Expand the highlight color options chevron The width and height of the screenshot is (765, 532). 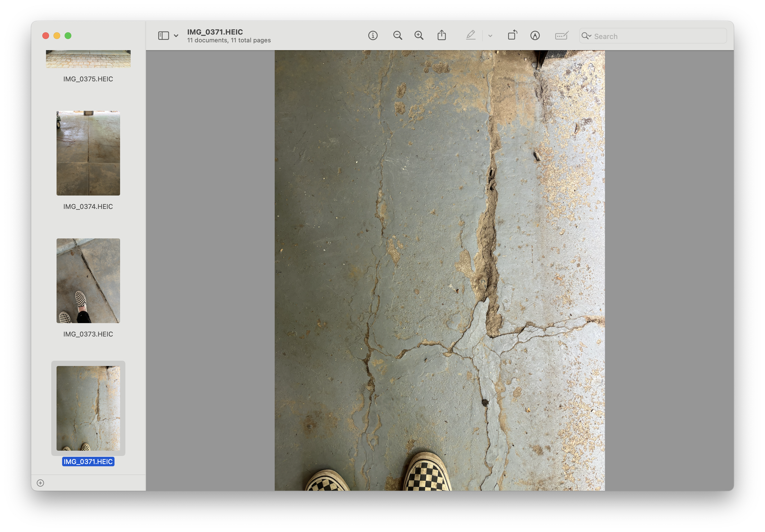[x=490, y=36]
